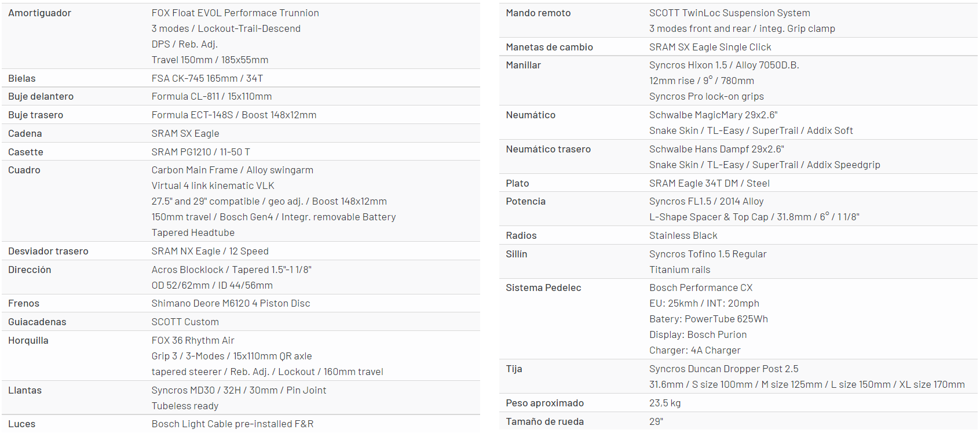This screenshot has width=980, height=433.
Task: Select the Desviador trasero label
Action: click(x=48, y=251)
